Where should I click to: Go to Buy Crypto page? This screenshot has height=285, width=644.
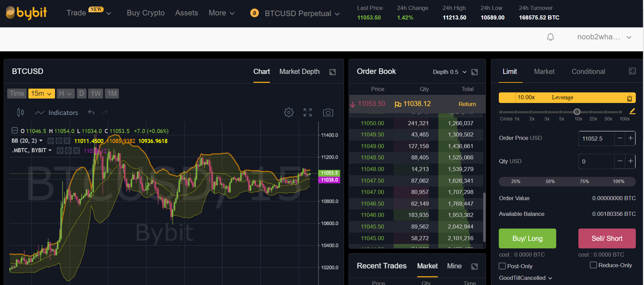(x=146, y=13)
